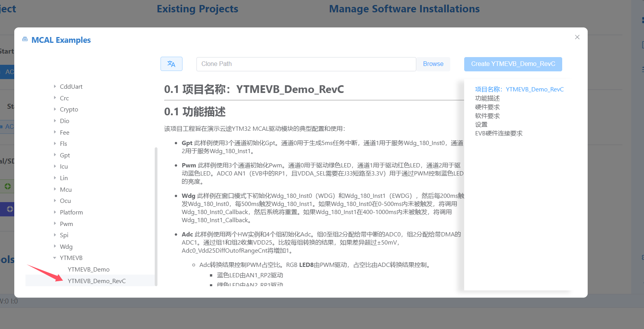Screen dimensions: 644x329
Task: Select the YTMEVB_Demo_RevC tree item
Action: [97, 281]
